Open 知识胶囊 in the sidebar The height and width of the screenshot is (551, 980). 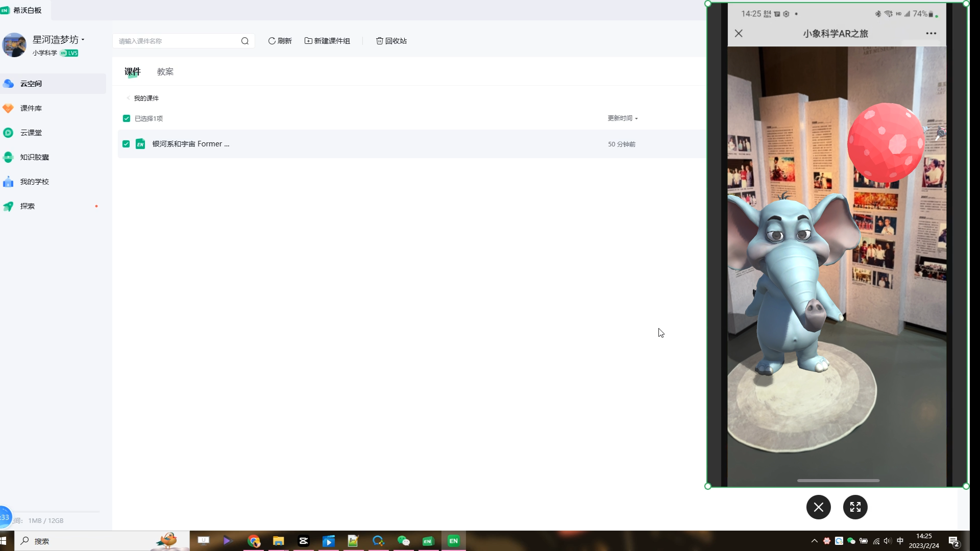pos(34,157)
